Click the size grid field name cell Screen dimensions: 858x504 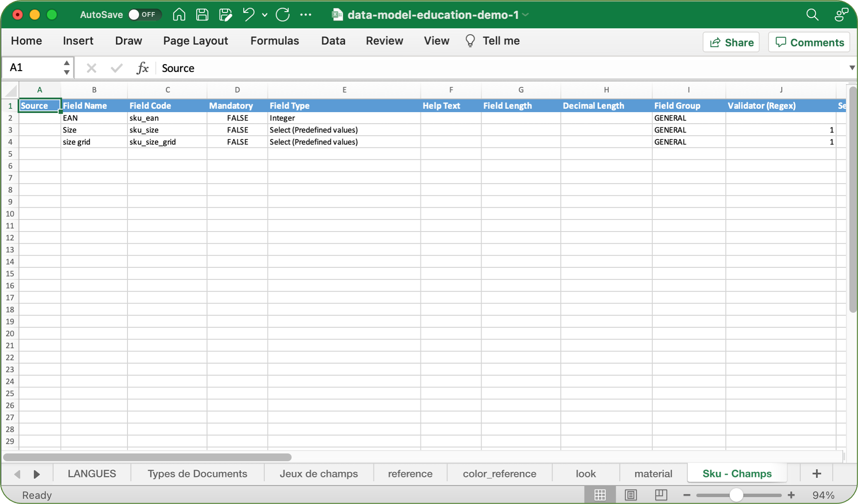94,142
